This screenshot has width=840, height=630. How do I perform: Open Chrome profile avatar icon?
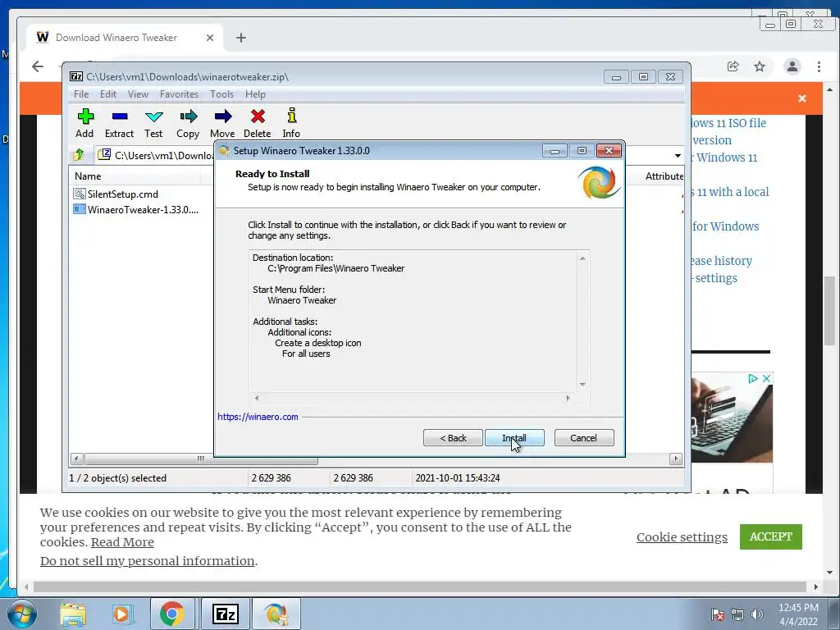pyautogui.click(x=792, y=66)
